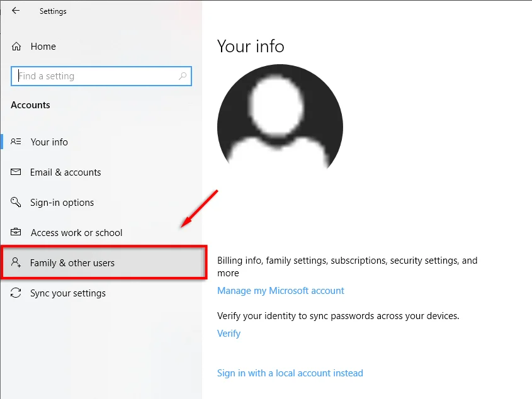The width and height of the screenshot is (532, 399).
Task: Click Sign in with a local account instead
Action: 290,373
